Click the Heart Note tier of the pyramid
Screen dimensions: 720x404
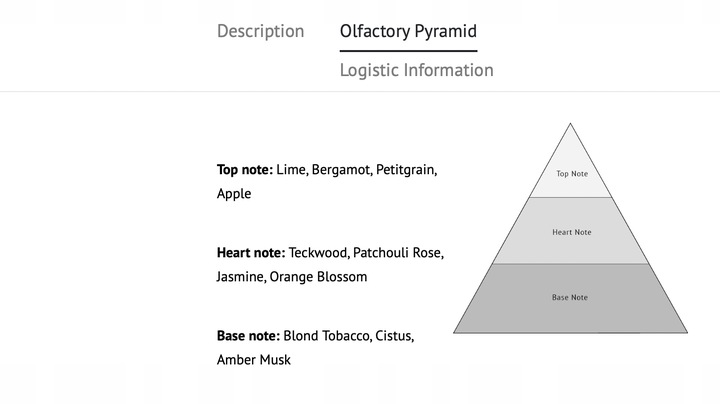571,232
